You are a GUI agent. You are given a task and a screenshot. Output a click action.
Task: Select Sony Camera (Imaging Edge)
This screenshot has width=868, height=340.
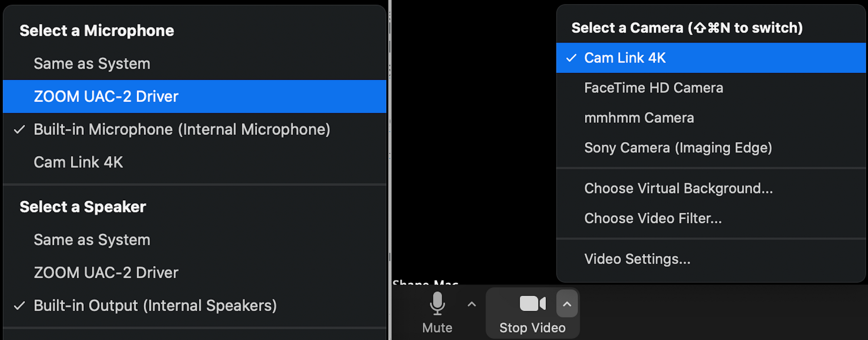[711, 147]
